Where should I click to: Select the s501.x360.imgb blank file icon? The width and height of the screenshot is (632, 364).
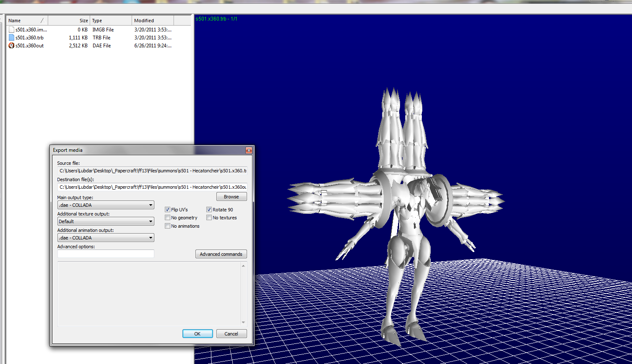[x=11, y=30]
